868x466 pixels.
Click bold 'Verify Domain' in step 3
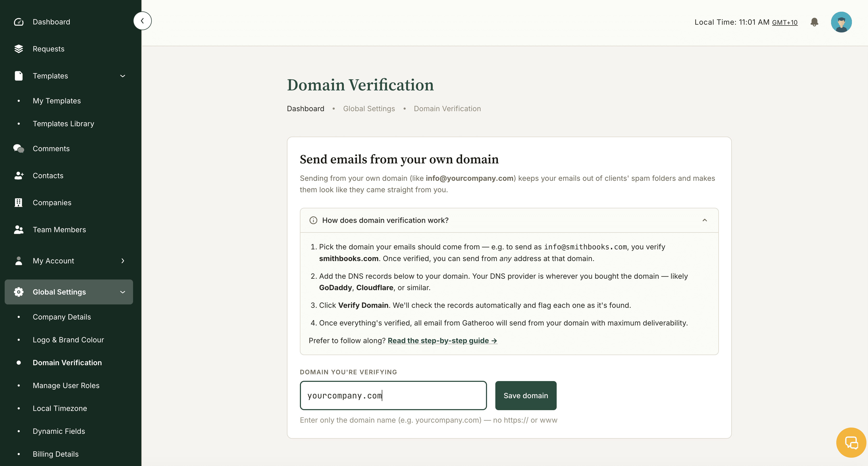(363, 305)
